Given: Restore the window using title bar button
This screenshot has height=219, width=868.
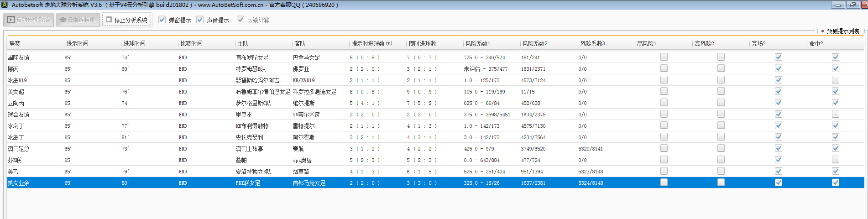Looking at the screenshot, I should 852,5.
